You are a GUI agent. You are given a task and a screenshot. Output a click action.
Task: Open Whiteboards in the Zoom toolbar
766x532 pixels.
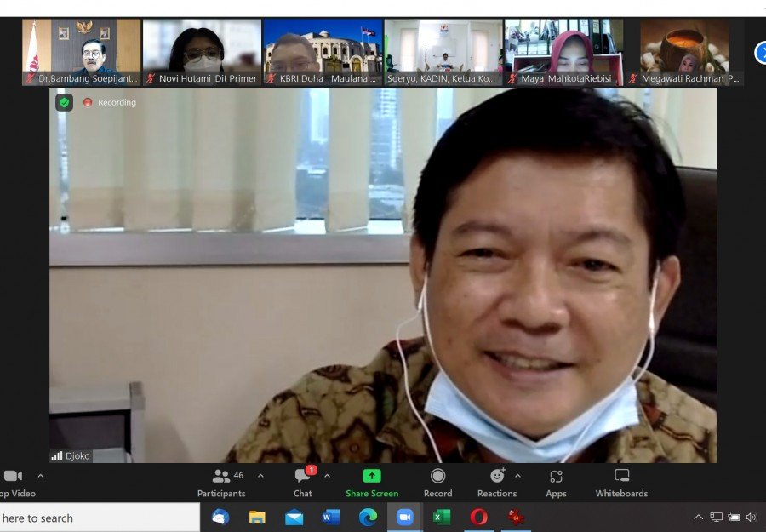tap(621, 483)
